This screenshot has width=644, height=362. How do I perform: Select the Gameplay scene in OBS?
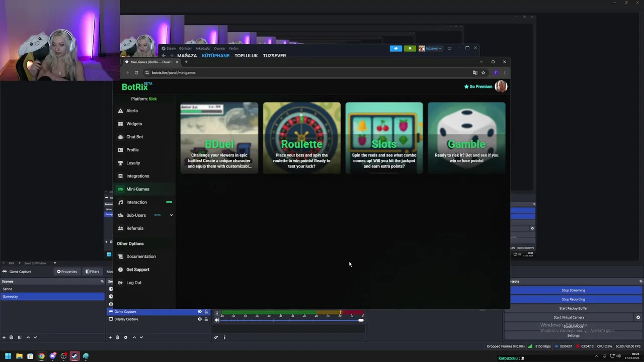[52, 297]
